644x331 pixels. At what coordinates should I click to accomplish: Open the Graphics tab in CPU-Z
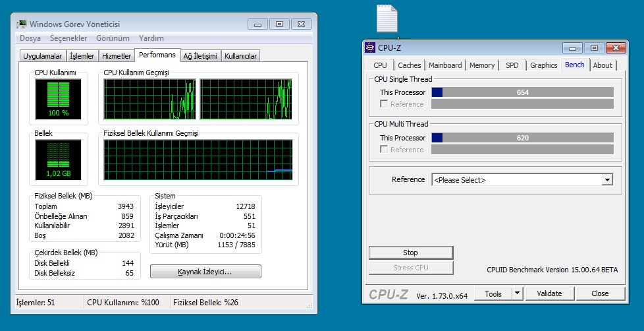pos(544,65)
